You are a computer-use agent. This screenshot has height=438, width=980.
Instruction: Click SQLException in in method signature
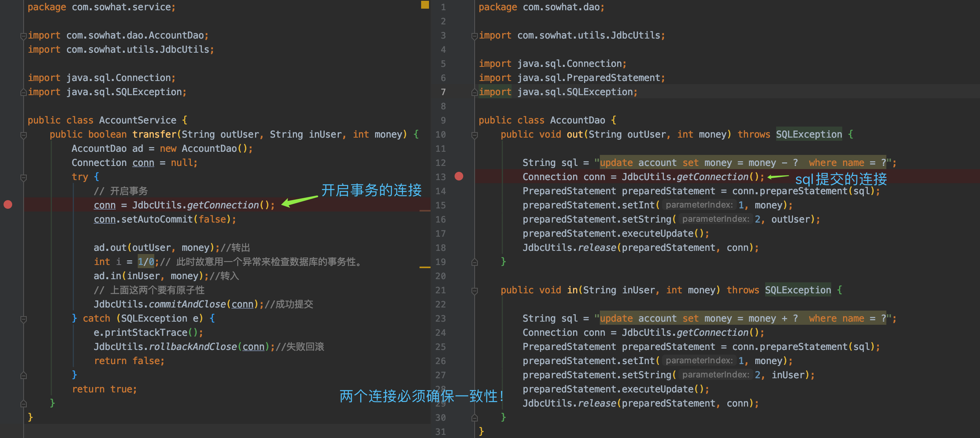(x=798, y=290)
